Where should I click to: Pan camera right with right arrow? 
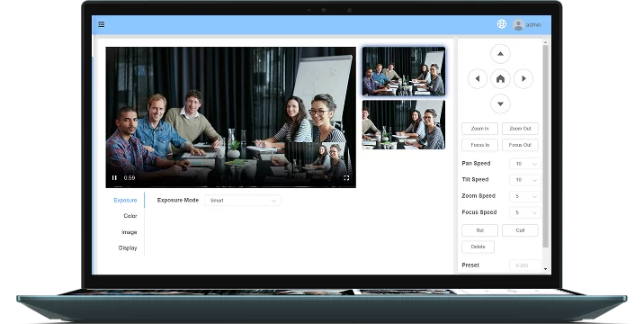(523, 79)
